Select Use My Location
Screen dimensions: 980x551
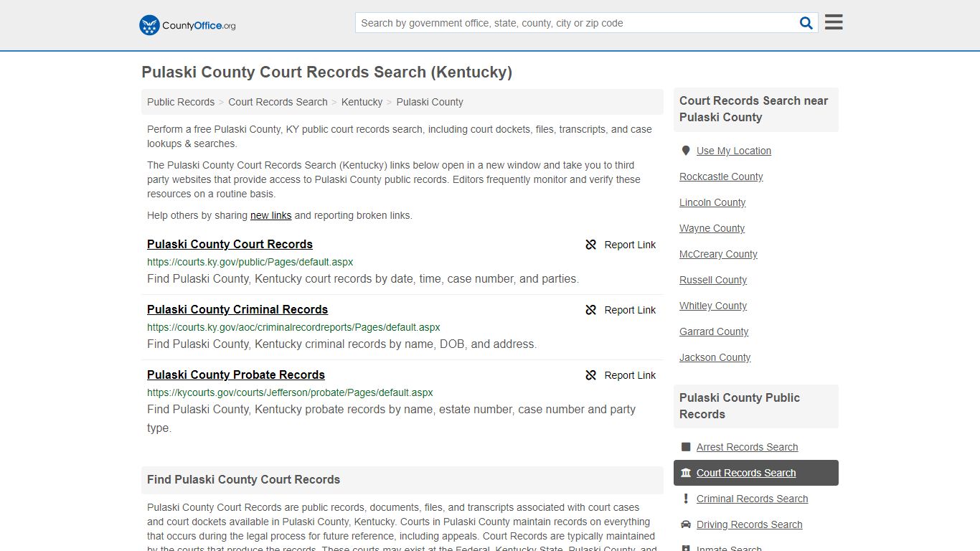point(733,151)
